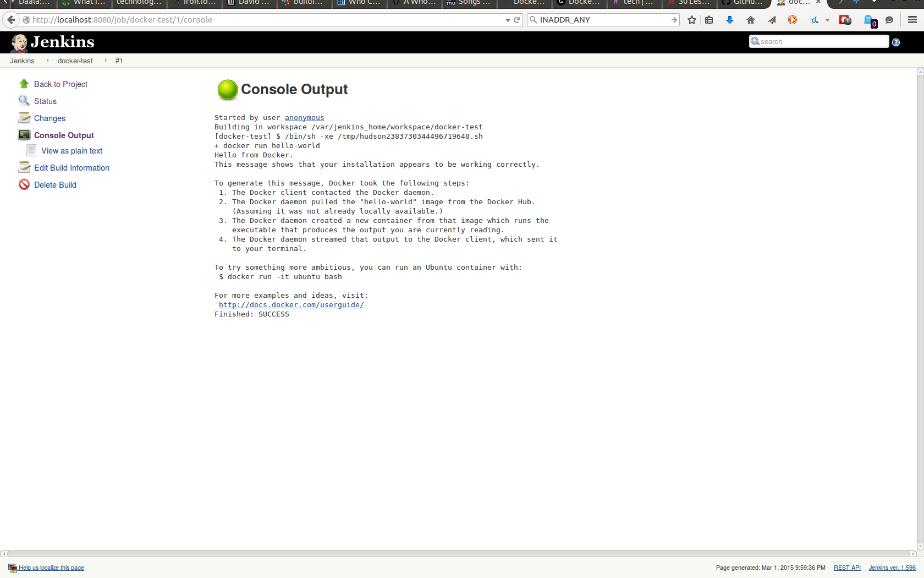The width and height of the screenshot is (924, 578).
Task: Click the horizontal scrollbar at page bottom
Action: (x=458, y=554)
